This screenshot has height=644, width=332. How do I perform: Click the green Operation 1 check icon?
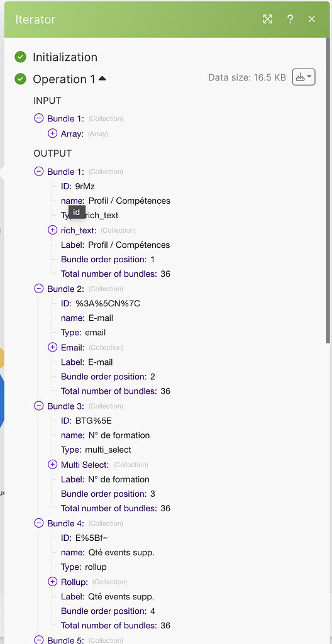pos(21,79)
